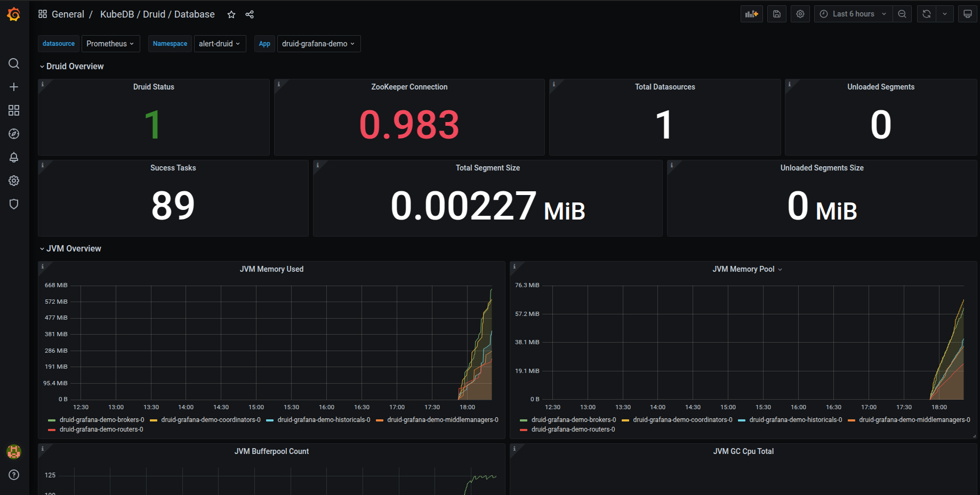Open the Sucess Tasks panel title menu
Screen dimensions: 980x495
pyautogui.click(x=173, y=168)
